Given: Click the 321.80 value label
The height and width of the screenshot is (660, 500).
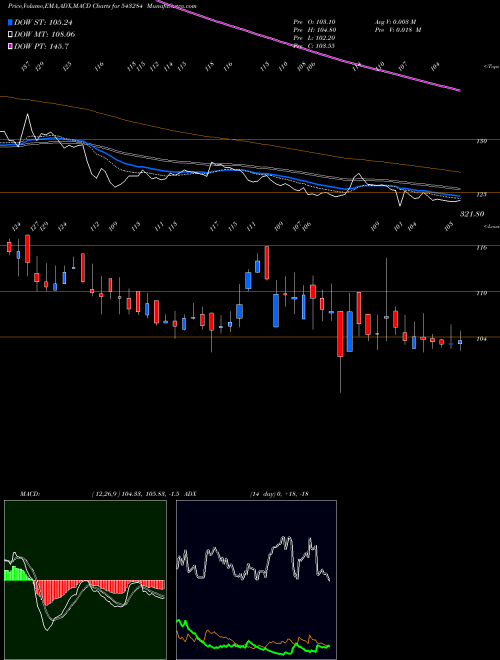Looking at the screenshot, I should [x=471, y=214].
